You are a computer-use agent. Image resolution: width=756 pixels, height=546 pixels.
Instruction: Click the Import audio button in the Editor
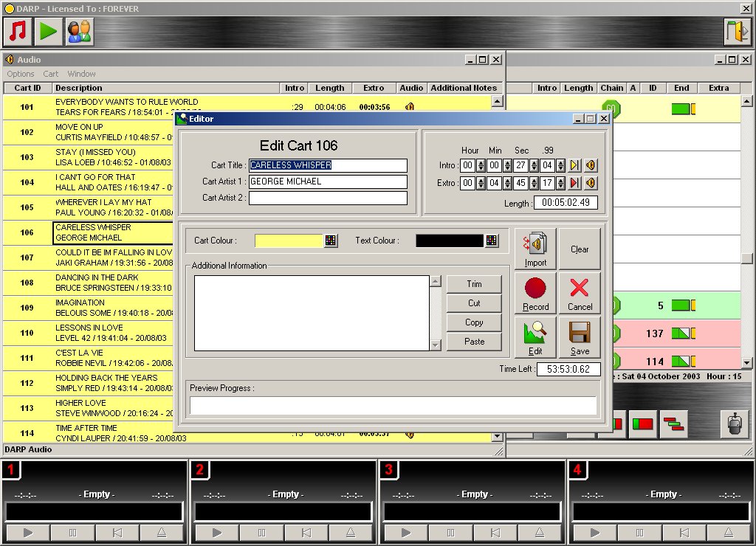tap(535, 249)
